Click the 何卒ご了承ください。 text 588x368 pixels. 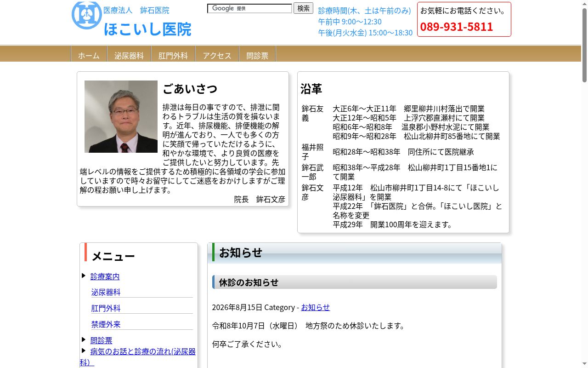(248, 344)
